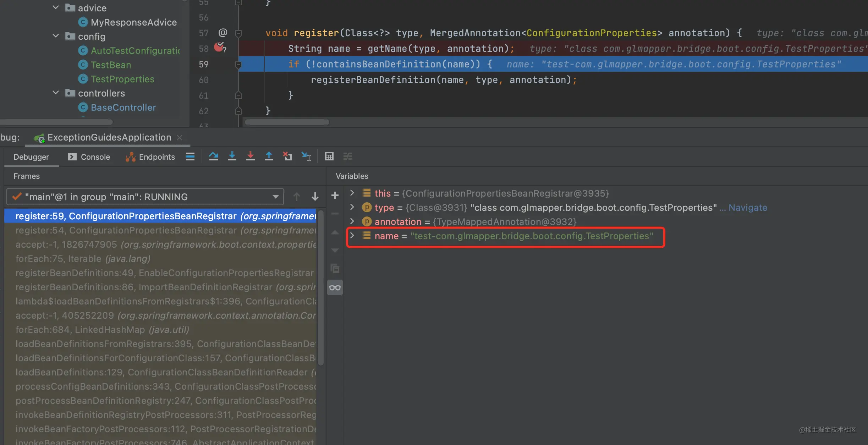The width and height of the screenshot is (868, 445).
Task: Select frame registerBeanDefinitions:86 ImportBeanDefinitionRegistrar
Action: coord(160,287)
